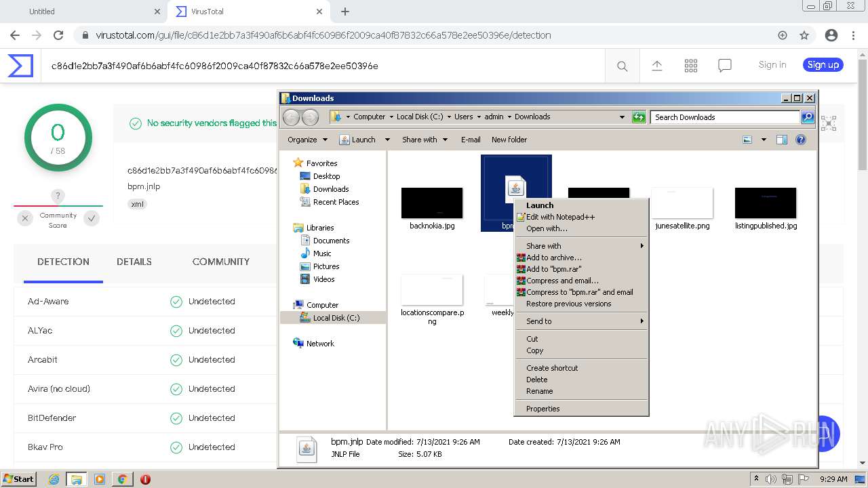868x488 pixels.
Task: Choose Rename in the context menu
Action: [581, 391]
